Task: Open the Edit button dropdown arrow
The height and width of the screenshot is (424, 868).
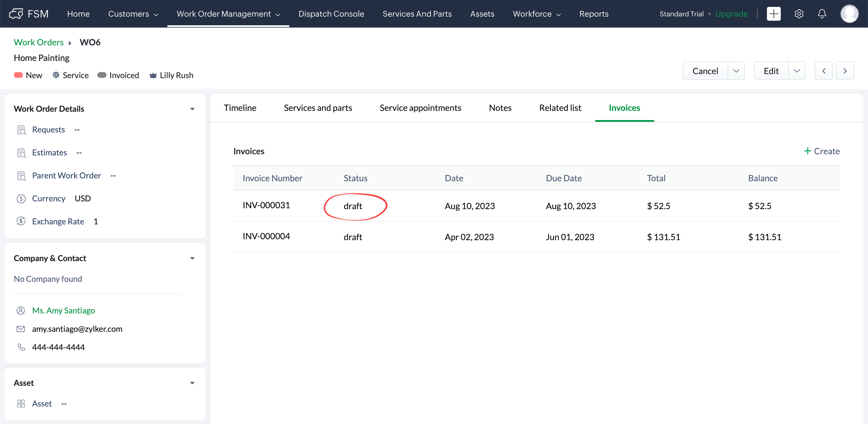Action: pyautogui.click(x=797, y=71)
